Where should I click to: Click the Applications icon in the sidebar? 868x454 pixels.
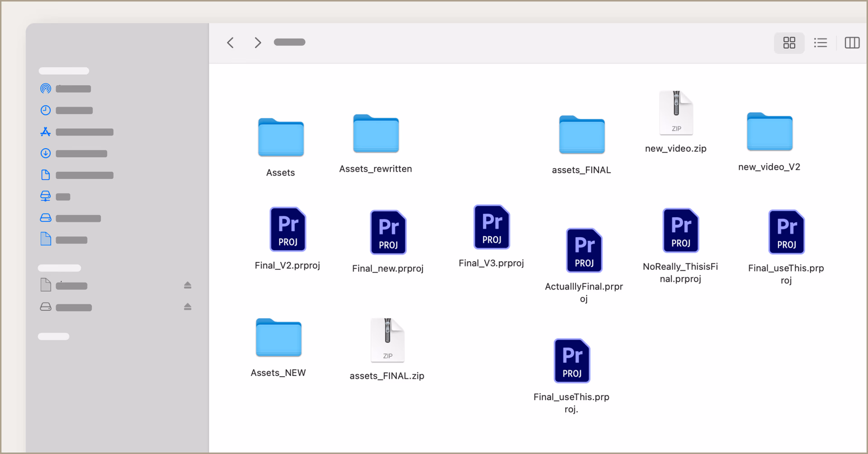[45, 131]
